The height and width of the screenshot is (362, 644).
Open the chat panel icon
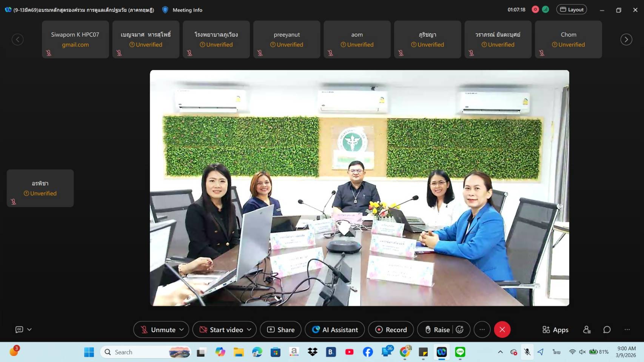point(607,330)
